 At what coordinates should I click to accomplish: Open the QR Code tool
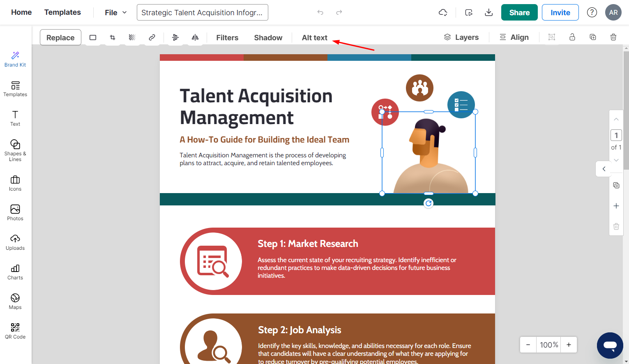coord(15,331)
